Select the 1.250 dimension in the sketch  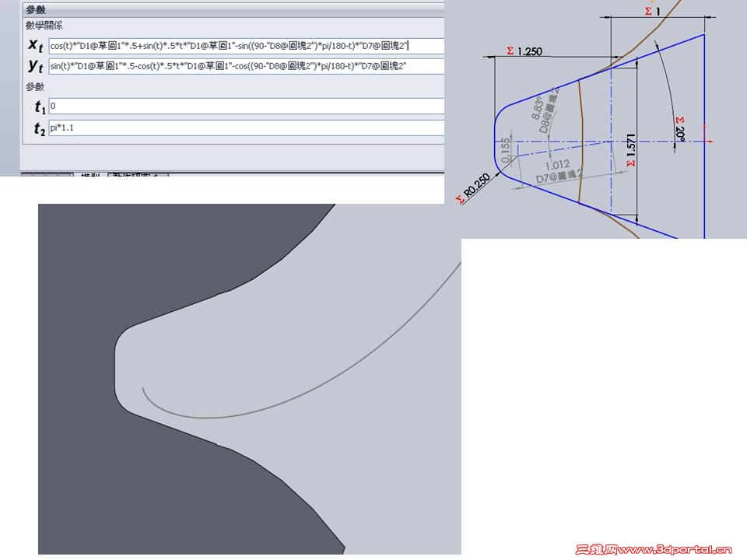[524, 51]
